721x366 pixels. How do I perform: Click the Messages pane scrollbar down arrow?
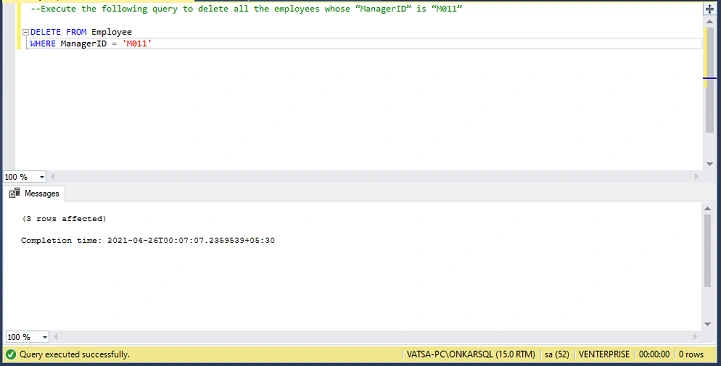(x=708, y=324)
